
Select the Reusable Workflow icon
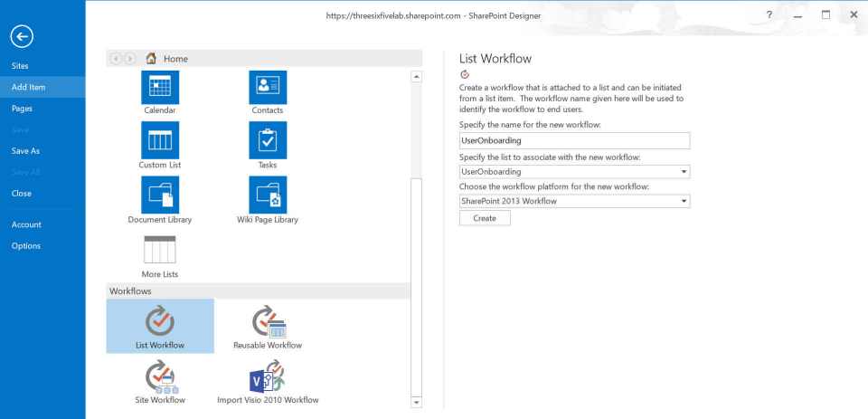click(x=268, y=322)
